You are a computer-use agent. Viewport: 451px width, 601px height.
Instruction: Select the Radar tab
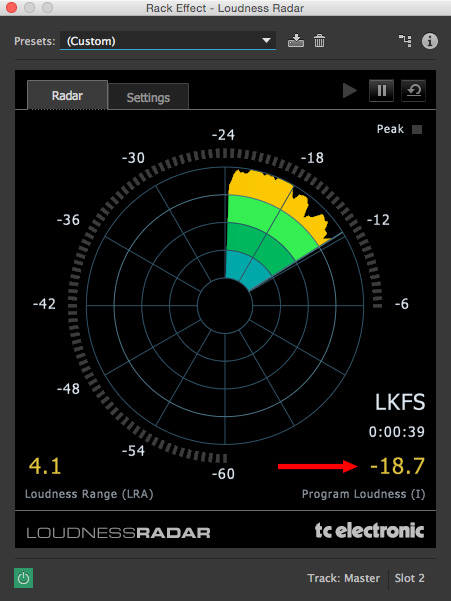coord(67,95)
